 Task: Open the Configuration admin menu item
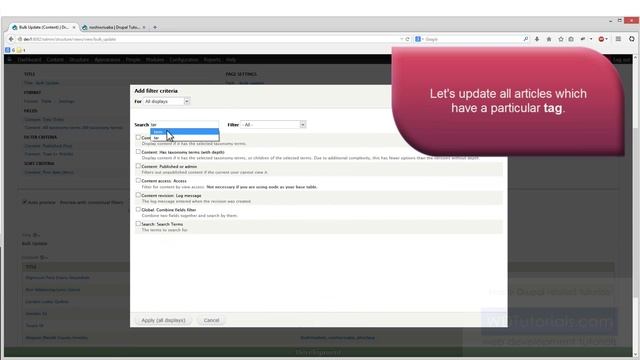[184, 60]
